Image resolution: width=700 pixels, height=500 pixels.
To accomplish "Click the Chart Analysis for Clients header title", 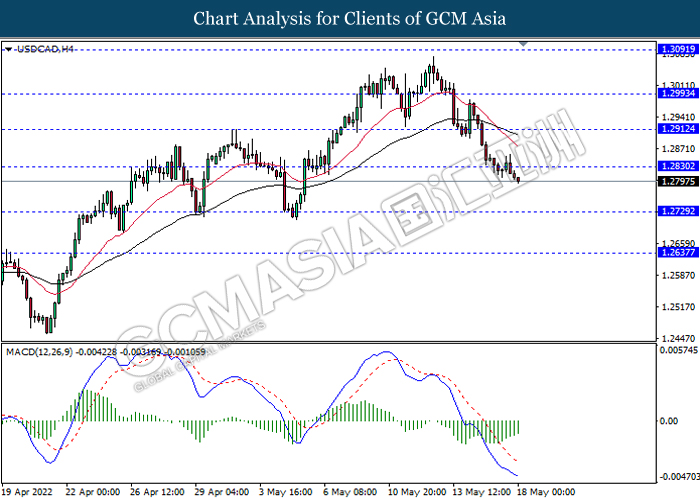I will pos(350,18).
